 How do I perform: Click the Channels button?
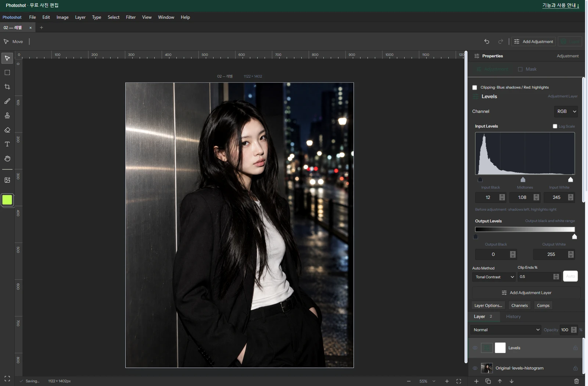pyautogui.click(x=520, y=305)
